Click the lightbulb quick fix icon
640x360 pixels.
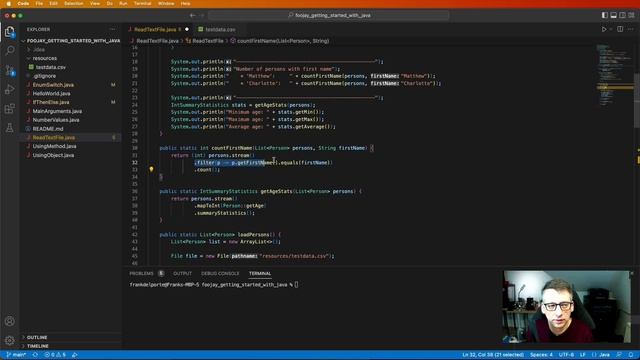tap(151, 169)
